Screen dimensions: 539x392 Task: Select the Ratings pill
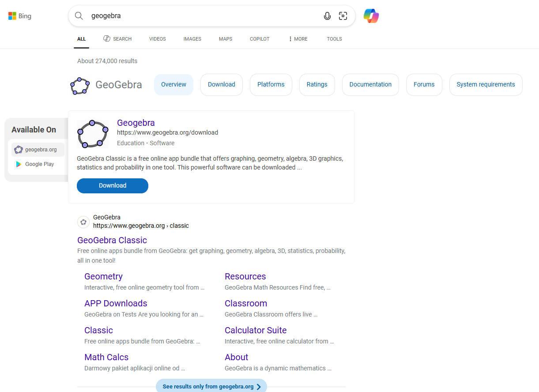317,85
